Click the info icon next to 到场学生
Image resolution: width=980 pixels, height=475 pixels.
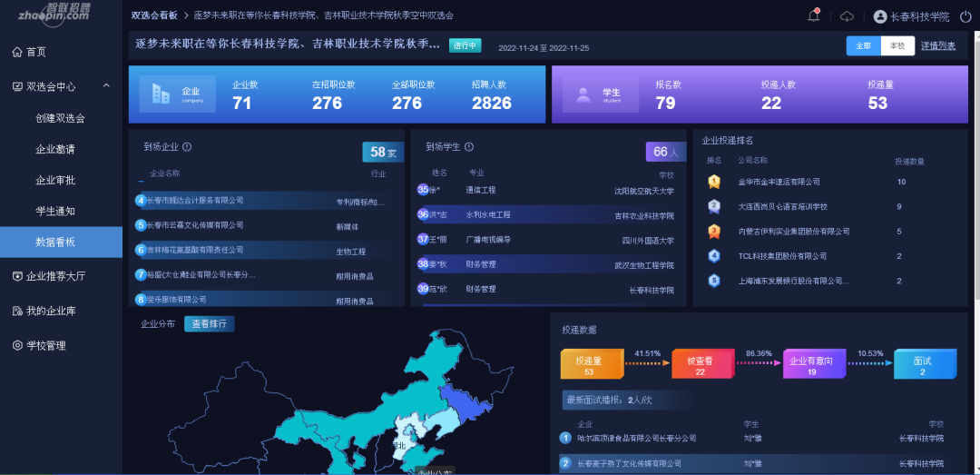[x=469, y=146]
